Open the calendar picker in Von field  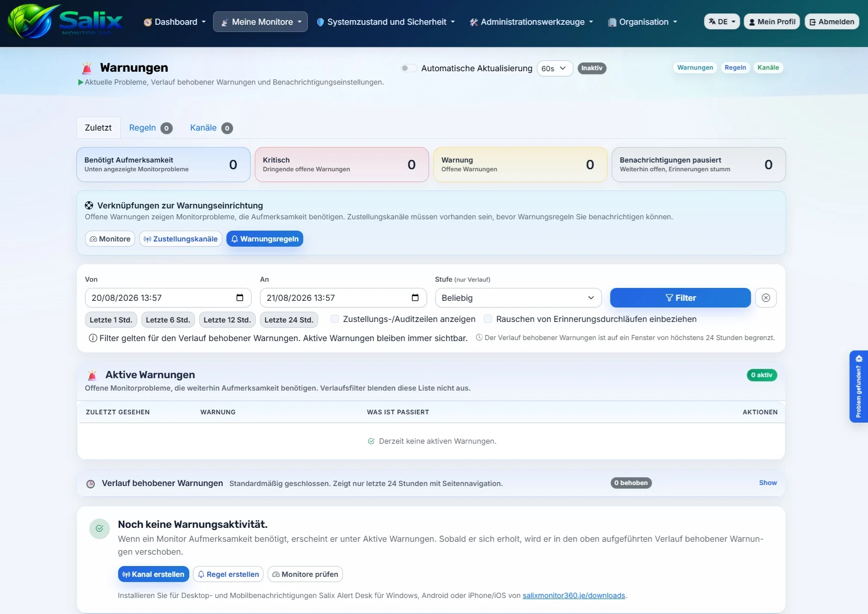pyautogui.click(x=240, y=298)
